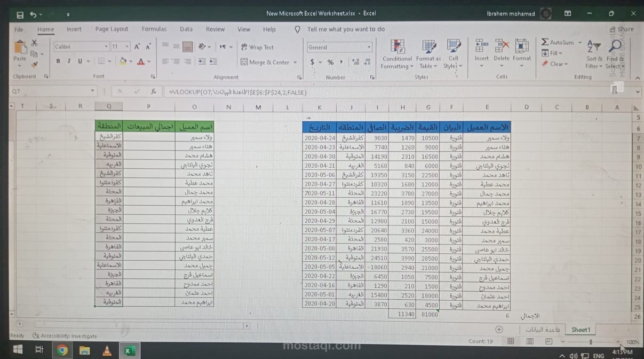Apply Percent Style formatting
This screenshot has height=359, width=644.
pos(331,62)
